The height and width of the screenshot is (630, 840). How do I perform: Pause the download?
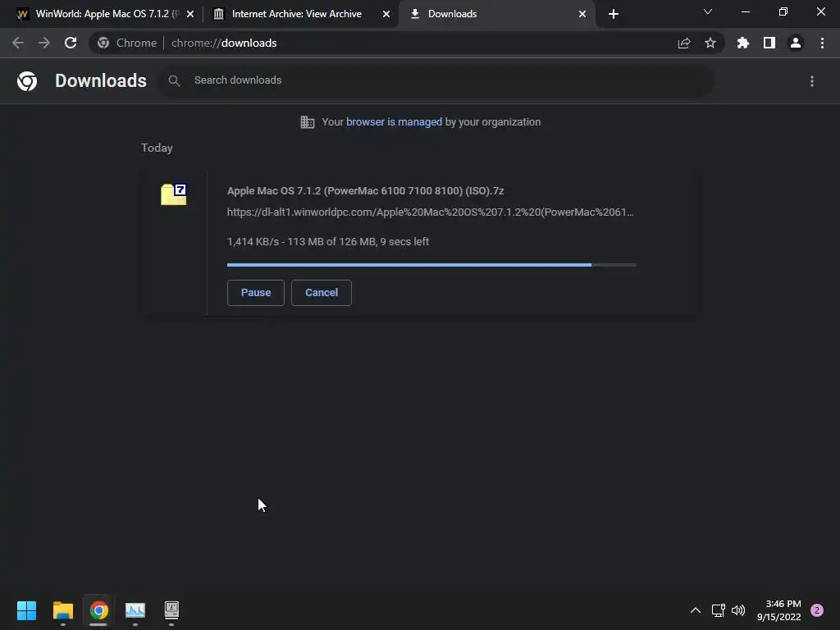click(x=256, y=293)
